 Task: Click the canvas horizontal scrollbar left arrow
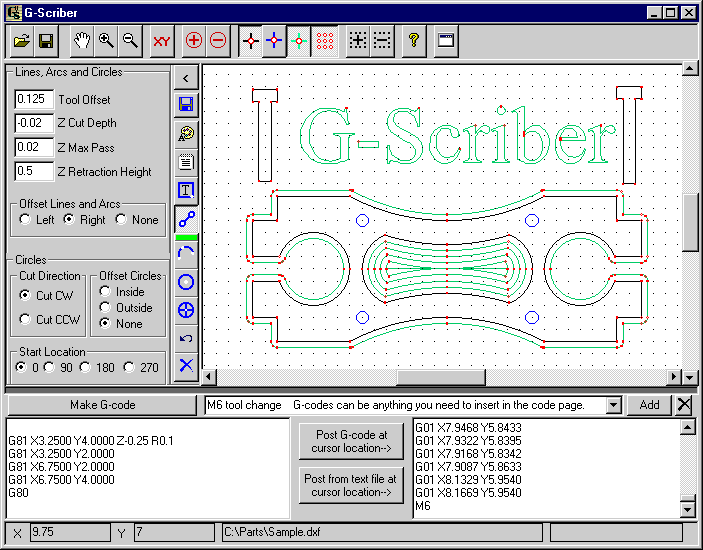coord(209,377)
